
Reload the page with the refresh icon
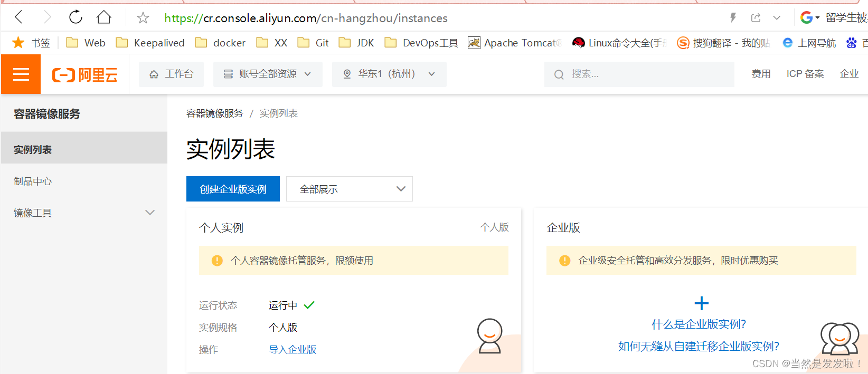coord(76,17)
